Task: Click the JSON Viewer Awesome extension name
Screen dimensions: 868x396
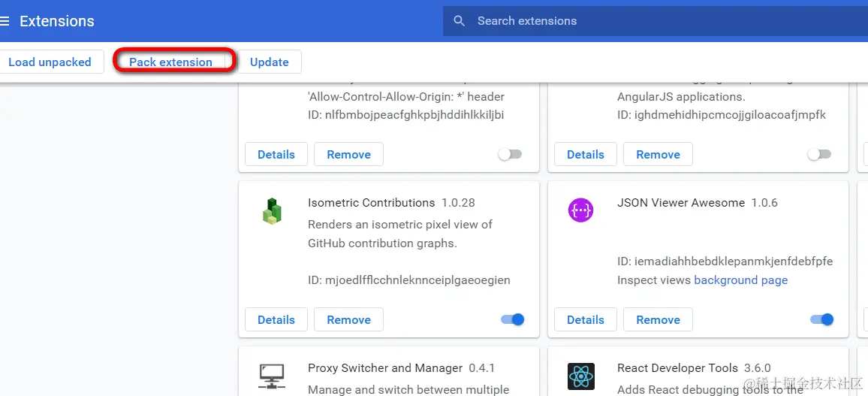Action: 681,203
